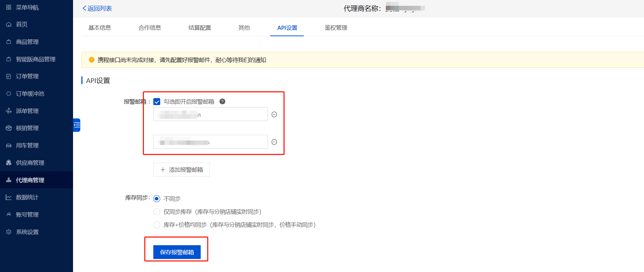
Task: Switch to the 基本信息 tab
Action: [x=100, y=28]
